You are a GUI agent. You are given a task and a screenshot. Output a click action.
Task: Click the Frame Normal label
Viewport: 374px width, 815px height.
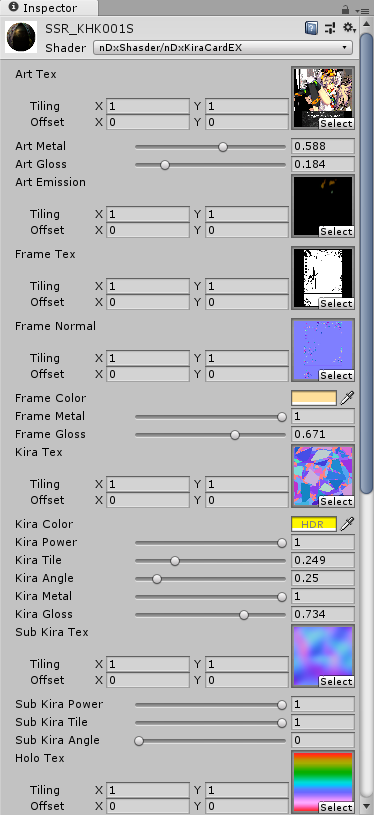tap(55, 326)
